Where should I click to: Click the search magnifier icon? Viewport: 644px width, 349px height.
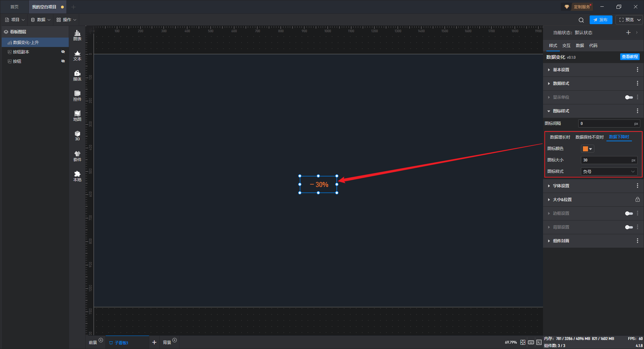(581, 20)
